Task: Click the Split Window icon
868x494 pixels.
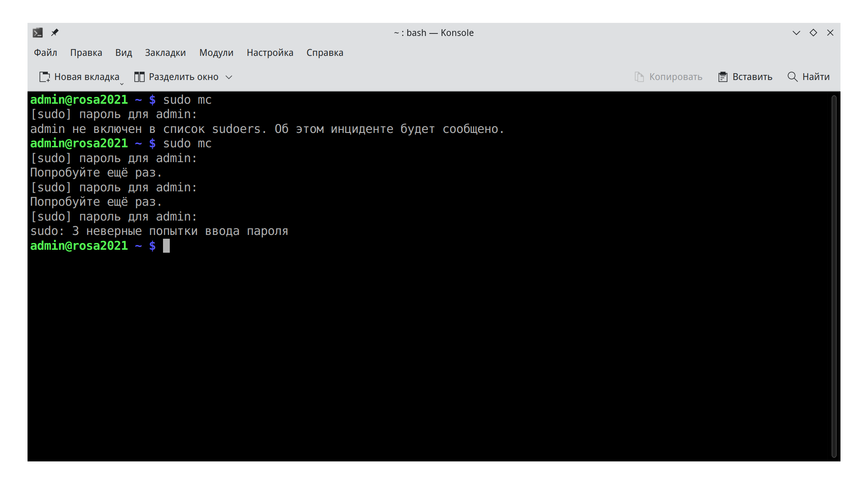Action: pos(139,77)
